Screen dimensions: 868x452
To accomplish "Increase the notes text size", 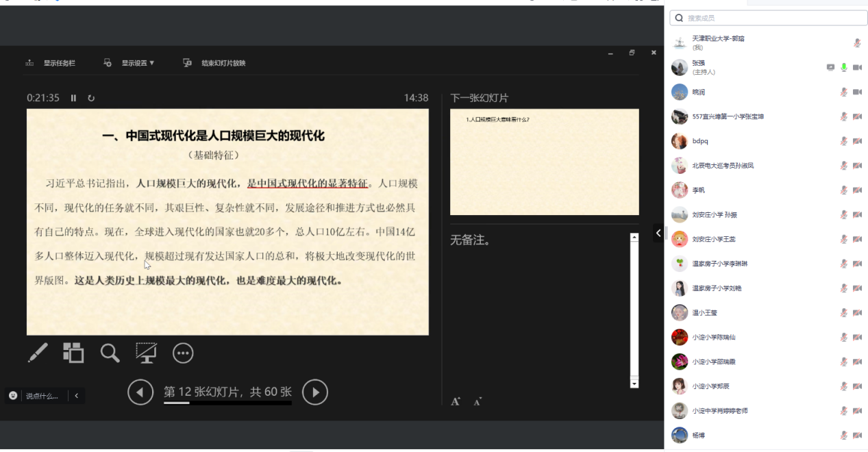I will pos(456,401).
